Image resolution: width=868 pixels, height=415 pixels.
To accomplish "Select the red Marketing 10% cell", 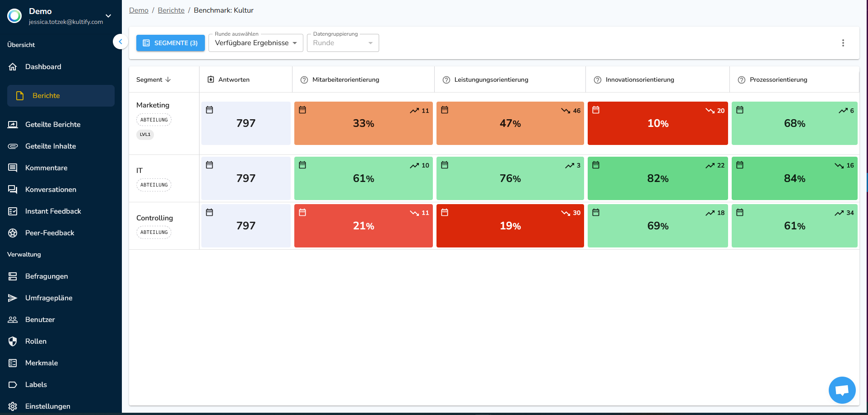I will [658, 123].
